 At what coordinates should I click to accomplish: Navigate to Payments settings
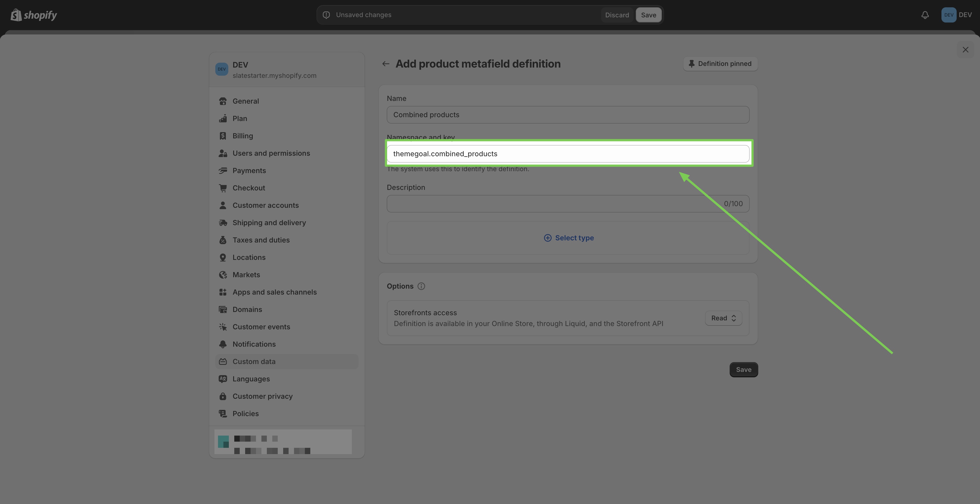(x=287, y=171)
